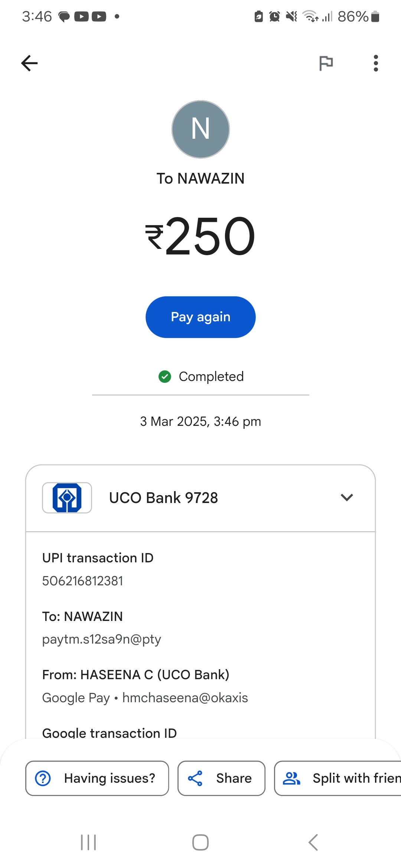
Task: Tap the back arrow at top left
Action: tap(29, 63)
